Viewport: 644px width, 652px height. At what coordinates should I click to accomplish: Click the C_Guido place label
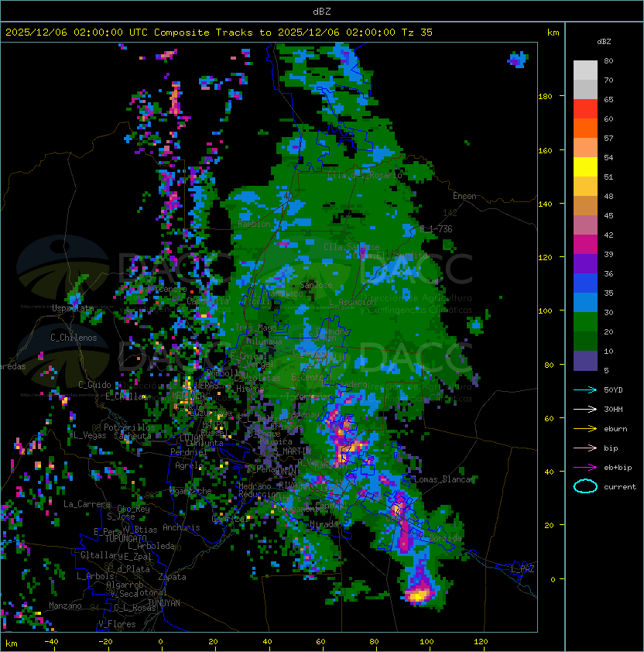pos(94,385)
